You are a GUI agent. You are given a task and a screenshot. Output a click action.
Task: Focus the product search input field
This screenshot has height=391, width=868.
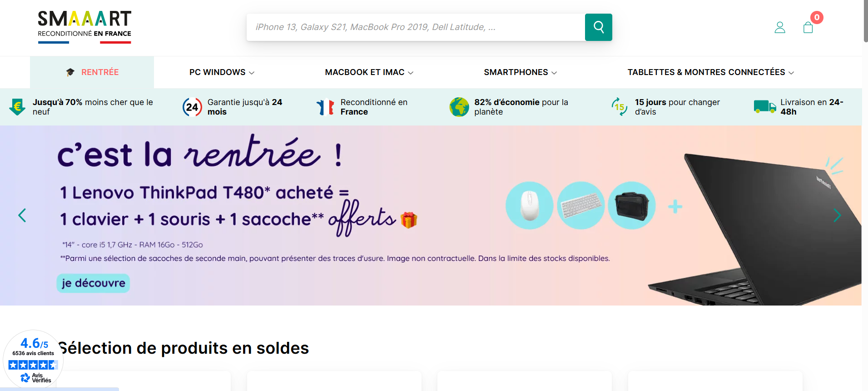pos(416,27)
